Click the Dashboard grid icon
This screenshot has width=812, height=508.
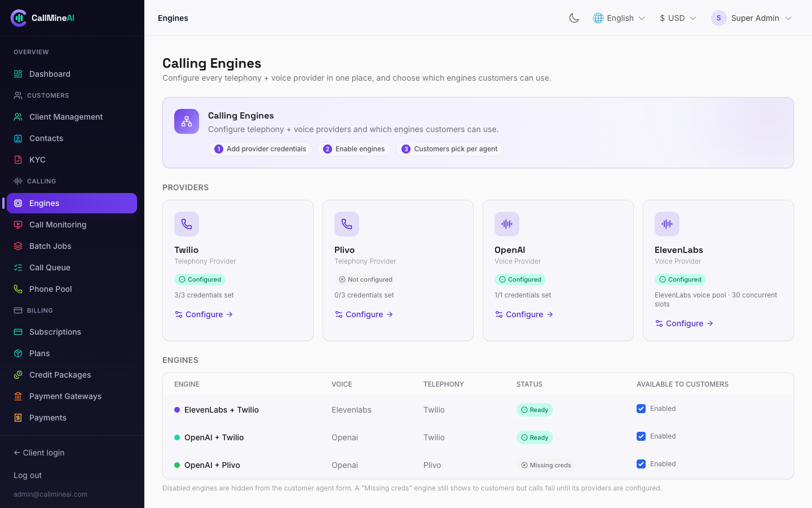point(18,74)
